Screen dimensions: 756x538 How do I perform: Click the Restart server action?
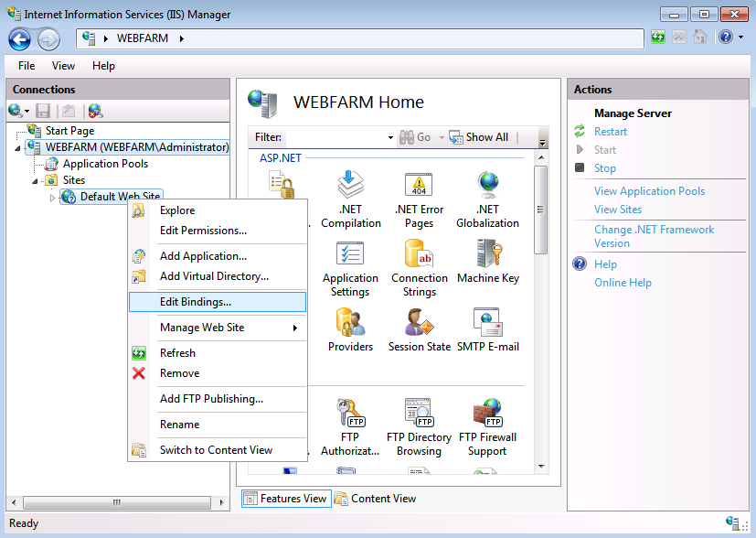[610, 132]
